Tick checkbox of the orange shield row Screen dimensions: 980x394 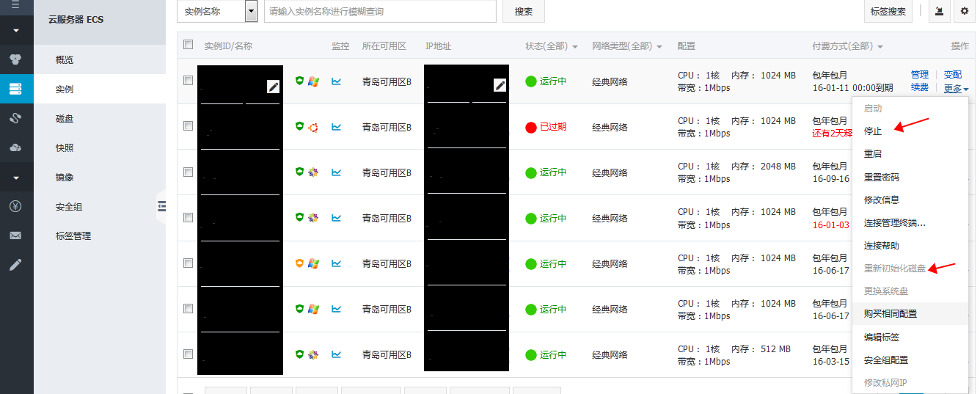tap(188, 263)
